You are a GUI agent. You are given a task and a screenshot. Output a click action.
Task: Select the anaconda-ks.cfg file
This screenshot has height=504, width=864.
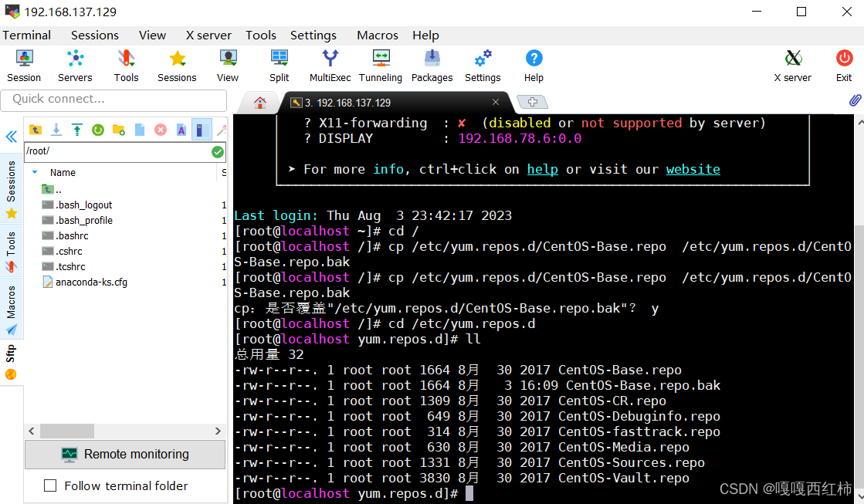[85, 282]
